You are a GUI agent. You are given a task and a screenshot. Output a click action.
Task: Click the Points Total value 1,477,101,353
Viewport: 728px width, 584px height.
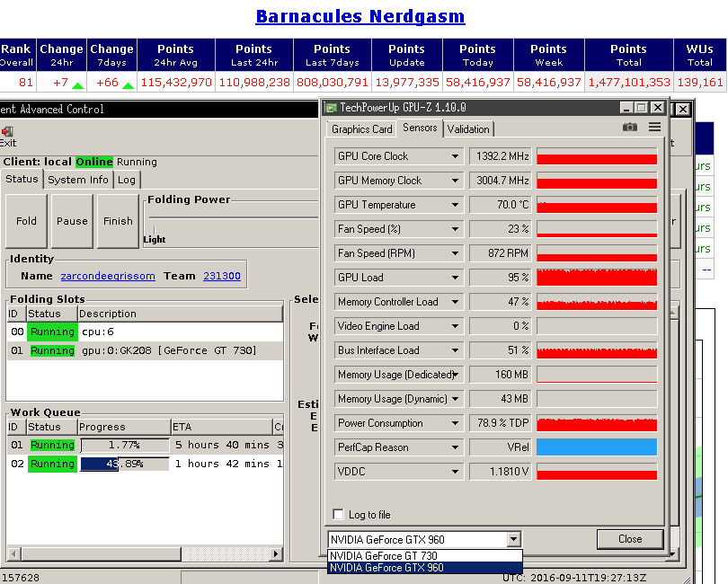[629, 82]
